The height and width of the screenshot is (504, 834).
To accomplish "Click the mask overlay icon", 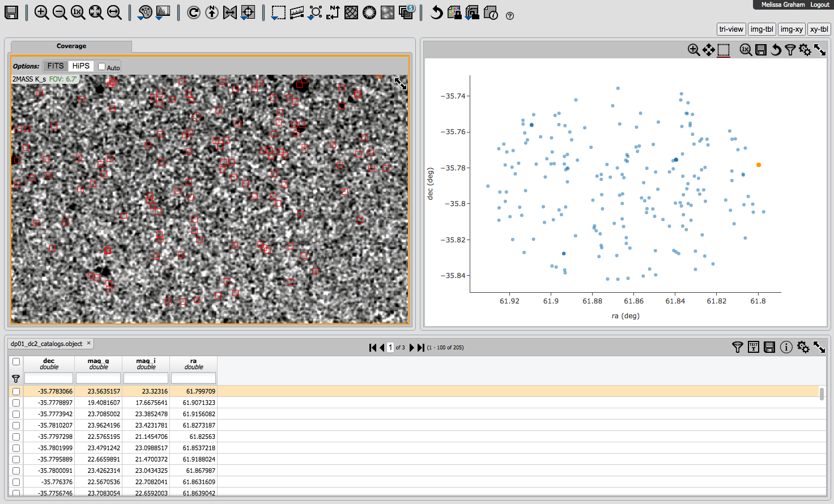I will click(388, 12).
